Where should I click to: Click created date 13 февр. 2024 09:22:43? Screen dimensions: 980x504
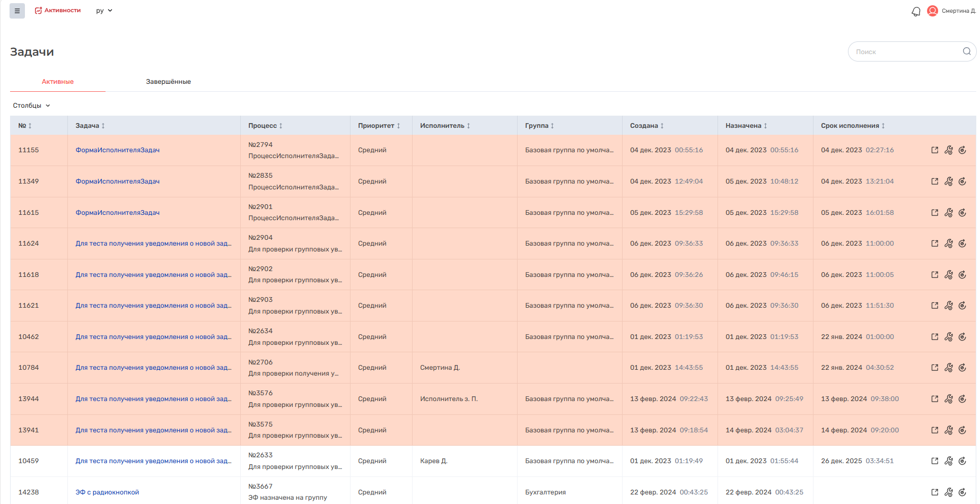click(x=669, y=399)
